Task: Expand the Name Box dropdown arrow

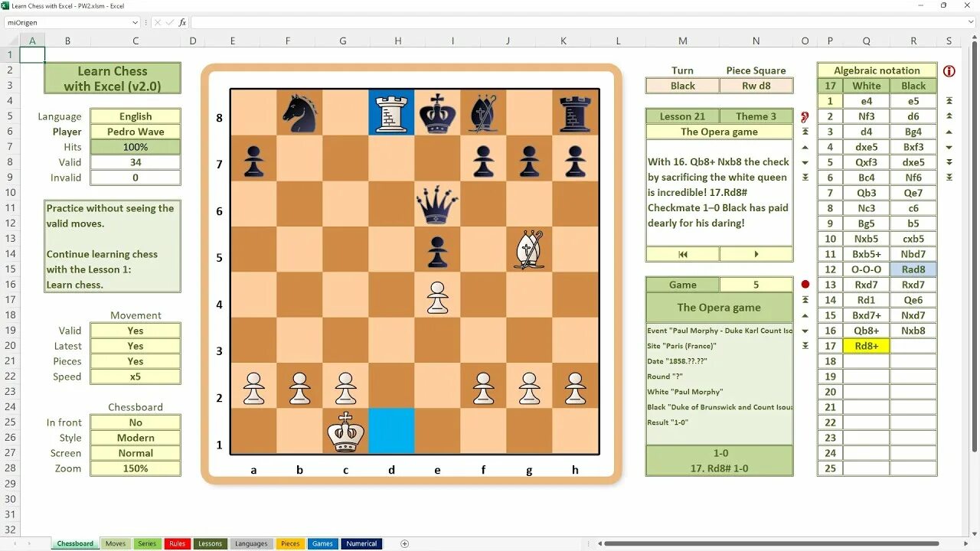Action: [x=136, y=23]
